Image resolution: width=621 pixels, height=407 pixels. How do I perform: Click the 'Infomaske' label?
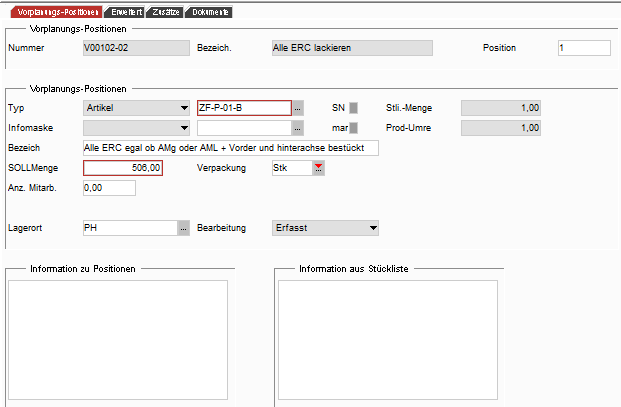pyautogui.click(x=30, y=128)
